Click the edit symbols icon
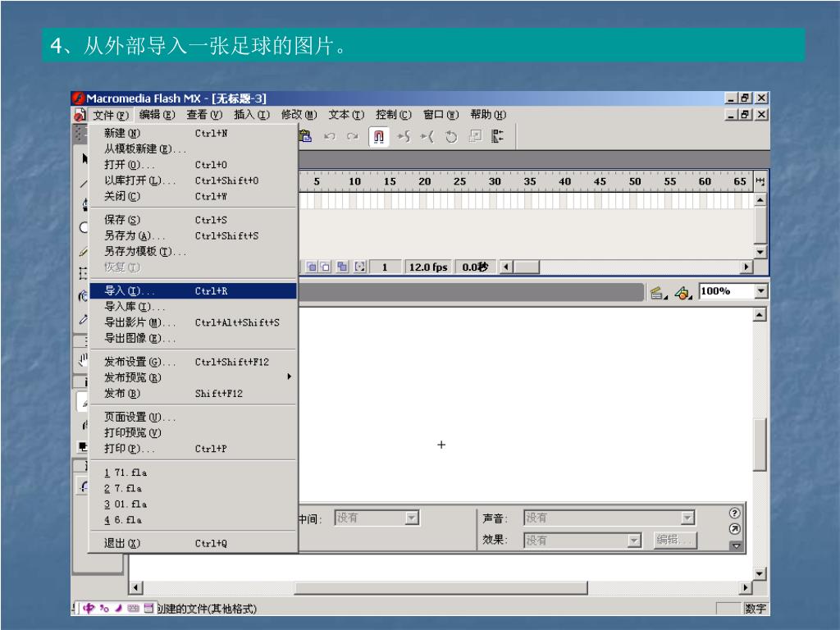 click(x=682, y=293)
